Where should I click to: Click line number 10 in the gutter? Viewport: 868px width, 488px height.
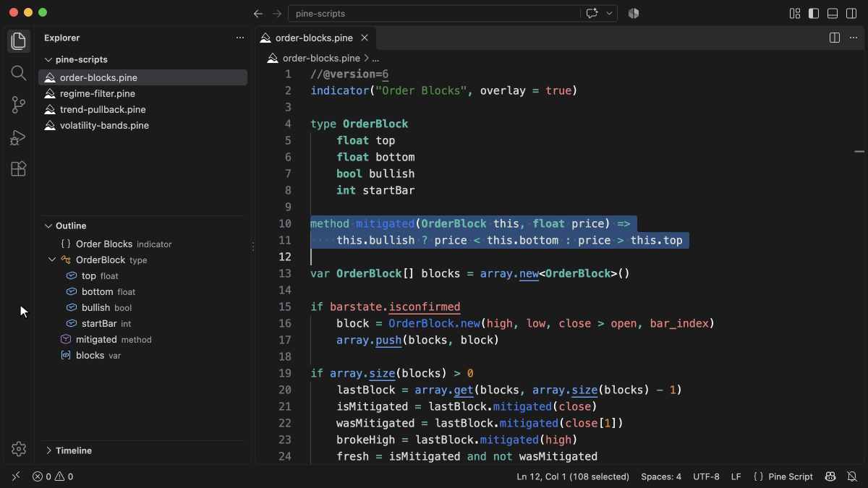pos(284,223)
